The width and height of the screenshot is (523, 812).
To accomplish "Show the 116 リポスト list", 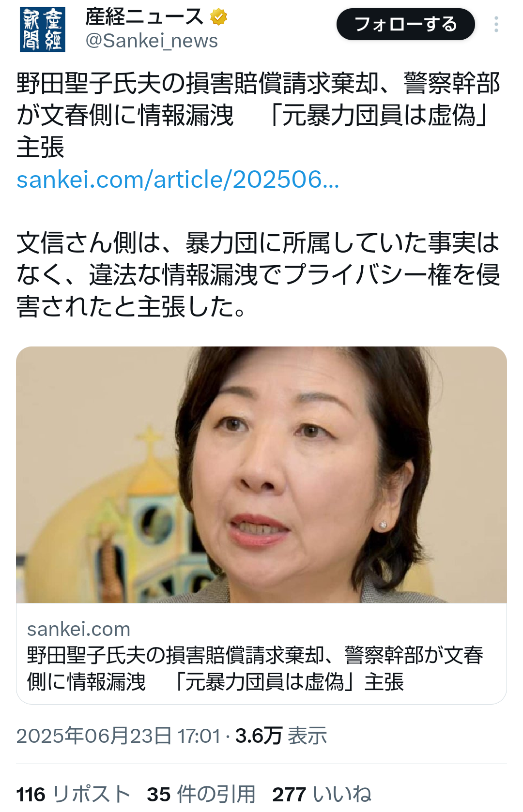I will pyautogui.click(x=73, y=795).
